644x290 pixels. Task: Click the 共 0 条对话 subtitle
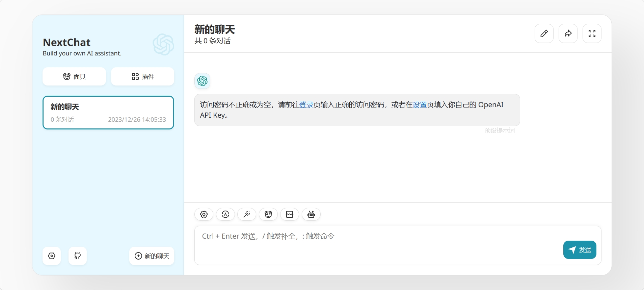coord(213,41)
